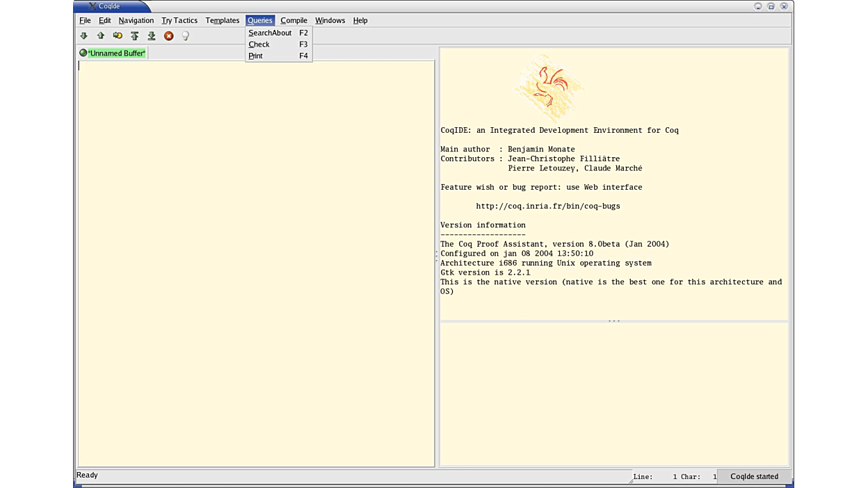Select Check in the Queries menu
The width and height of the screenshot is (868, 488).
coord(259,44)
